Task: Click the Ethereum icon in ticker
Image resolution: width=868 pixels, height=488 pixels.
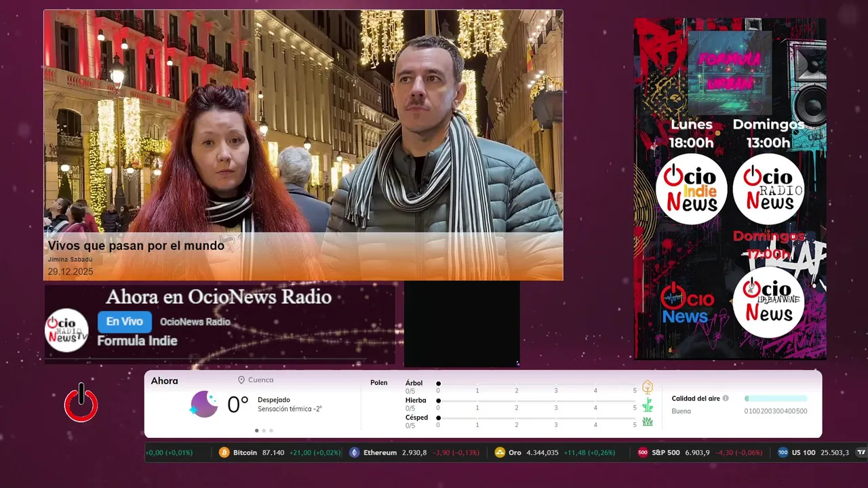Action: coord(355,452)
